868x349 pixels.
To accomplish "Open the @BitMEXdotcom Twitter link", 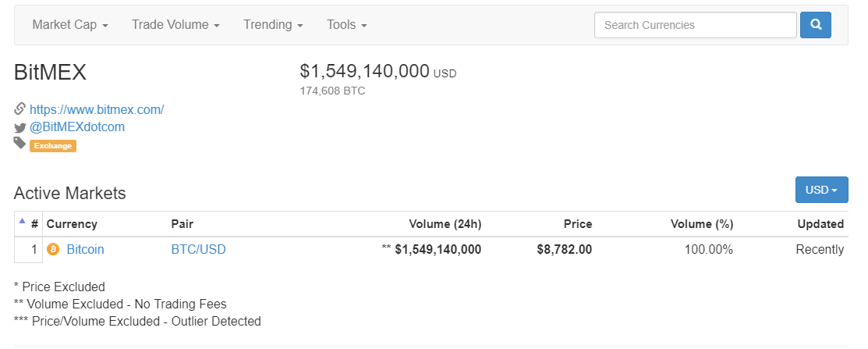I will click(x=77, y=126).
